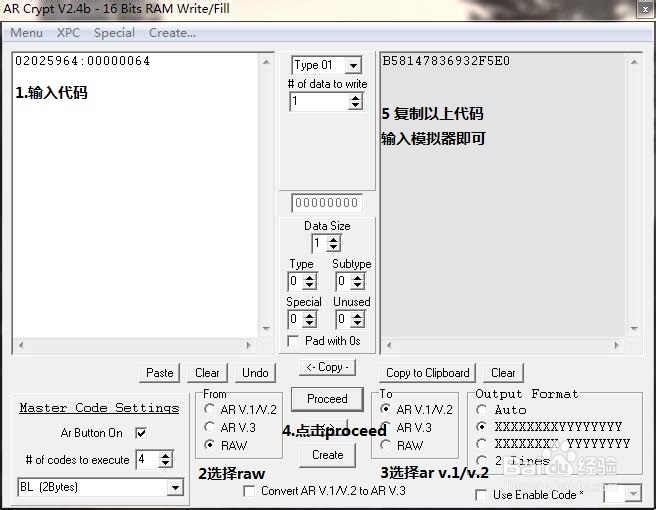Open the Type 01 dropdown
This screenshot has width=656, height=510.
(354, 65)
